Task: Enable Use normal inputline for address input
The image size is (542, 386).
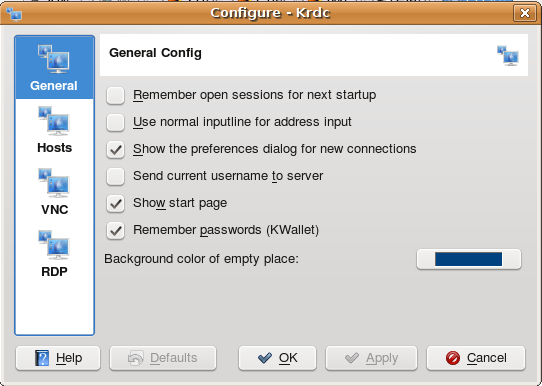Action: pos(115,122)
